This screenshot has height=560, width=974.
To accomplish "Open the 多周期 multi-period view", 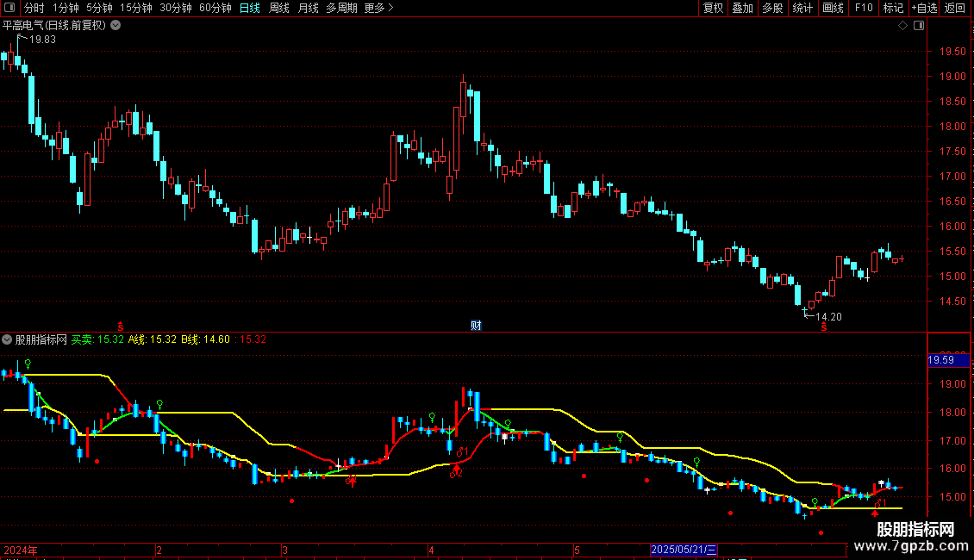I will [341, 8].
